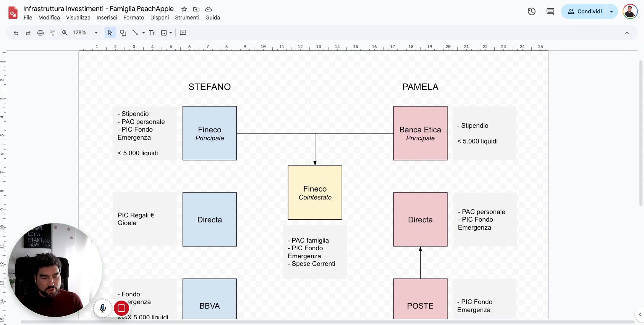The image size is (644, 325).
Task: Print the drawing
Action: (40, 33)
